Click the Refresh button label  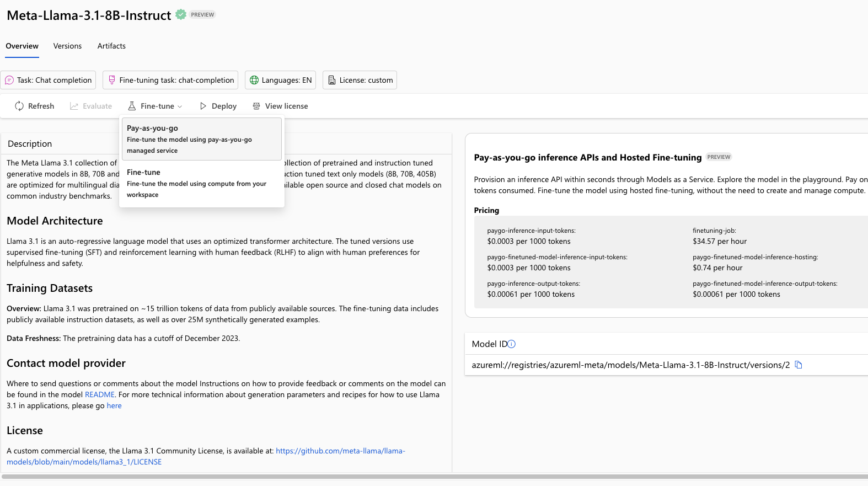[41, 106]
